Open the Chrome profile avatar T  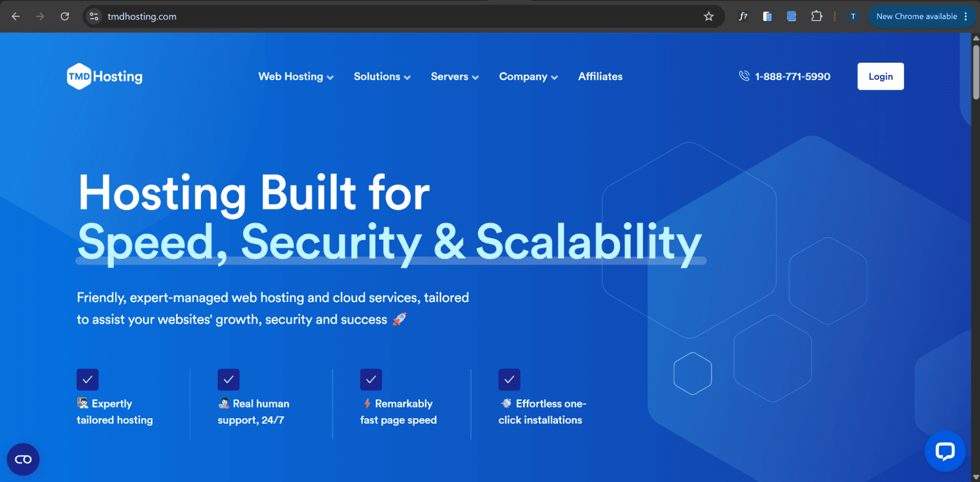point(853,16)
